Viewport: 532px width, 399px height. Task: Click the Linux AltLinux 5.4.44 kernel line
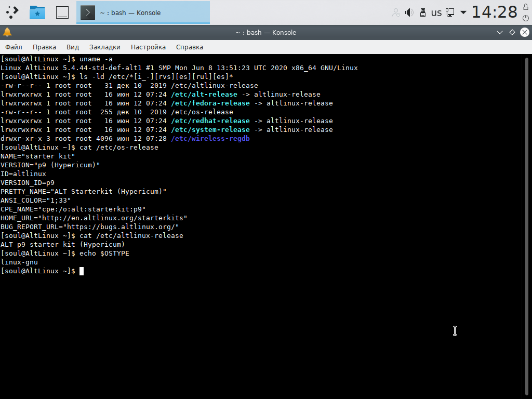179,68
